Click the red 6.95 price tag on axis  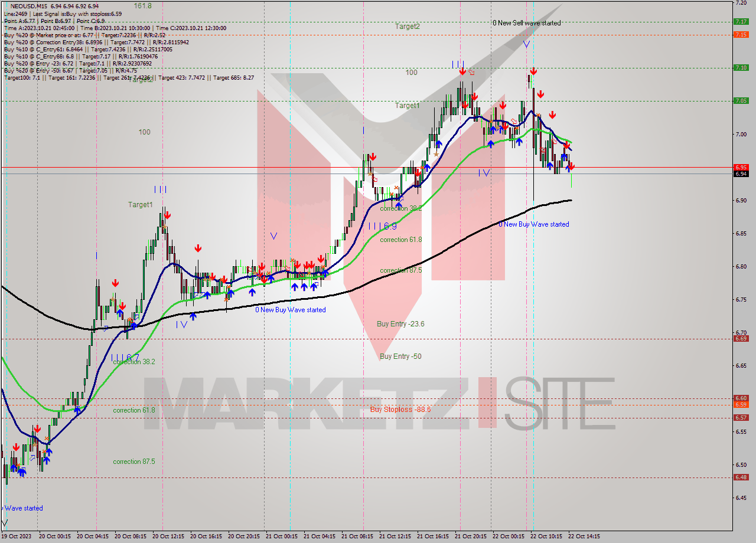[x=741, y=167]
